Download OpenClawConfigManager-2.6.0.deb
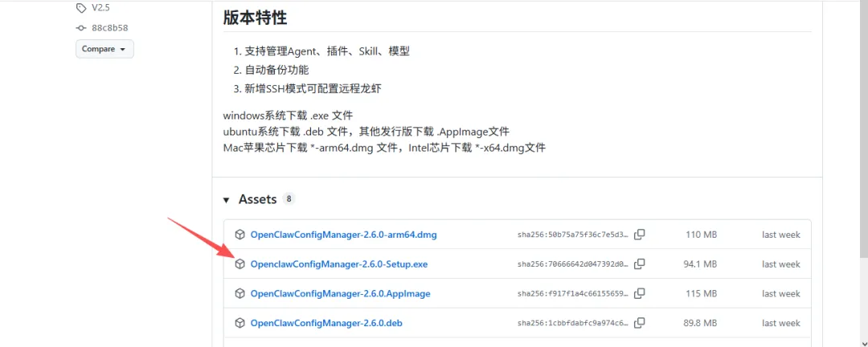This screenshot has height=347, width=868. (x=326, y=323)
